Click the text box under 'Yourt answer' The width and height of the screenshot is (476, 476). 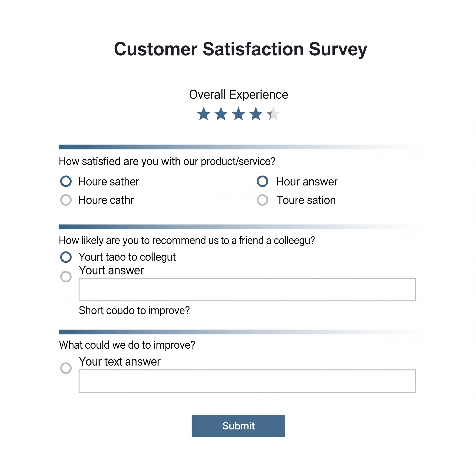[x=247, y=290]
